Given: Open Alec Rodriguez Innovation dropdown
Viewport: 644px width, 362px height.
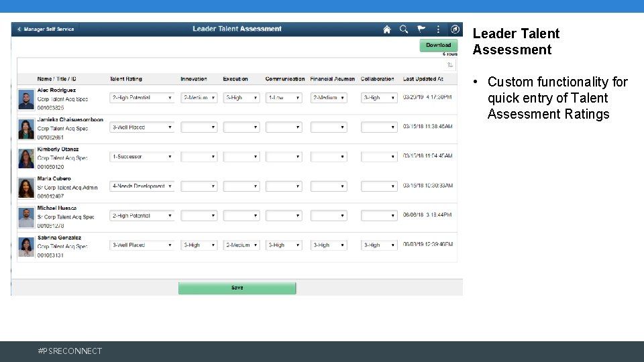Looking at the screenshot, I should (199, 98).
